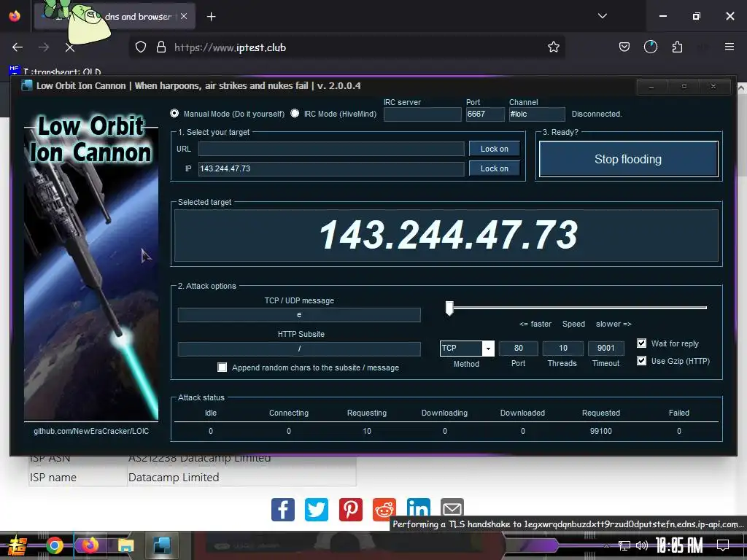The height and width of the screenshot is (560, 747).
Task: Stop loading the page with X button
Action: tap(69, 47)
